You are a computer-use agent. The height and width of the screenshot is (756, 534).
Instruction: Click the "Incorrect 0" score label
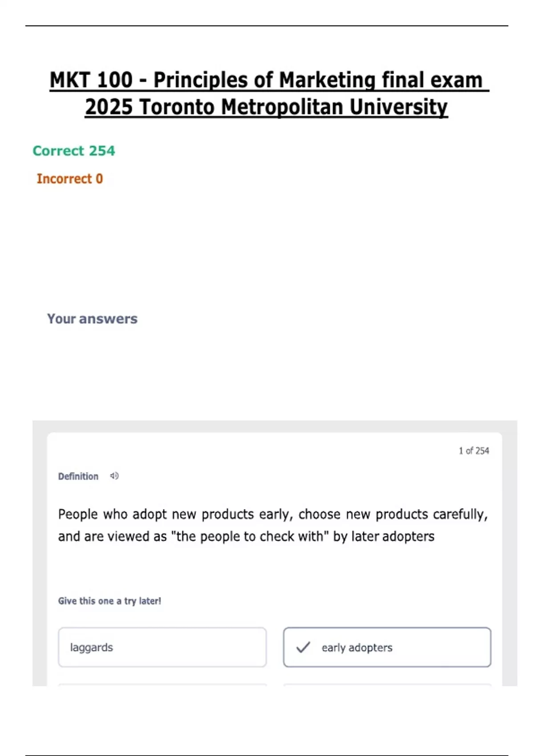click(x=69, y=178)
